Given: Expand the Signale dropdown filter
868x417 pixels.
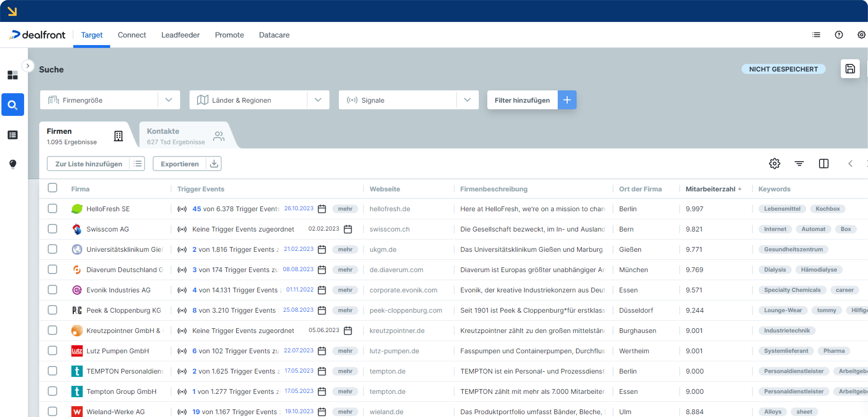Looking at the screenshot, I should [468, 100].
